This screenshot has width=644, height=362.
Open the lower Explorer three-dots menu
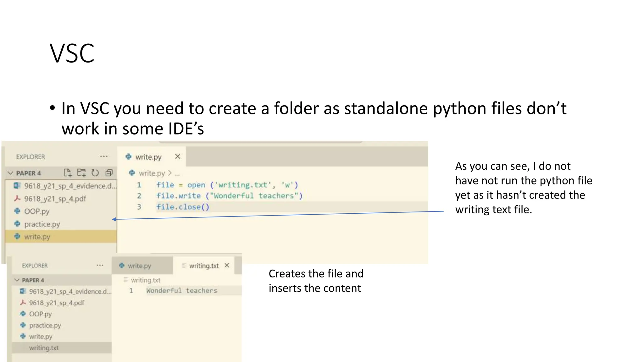100,265
